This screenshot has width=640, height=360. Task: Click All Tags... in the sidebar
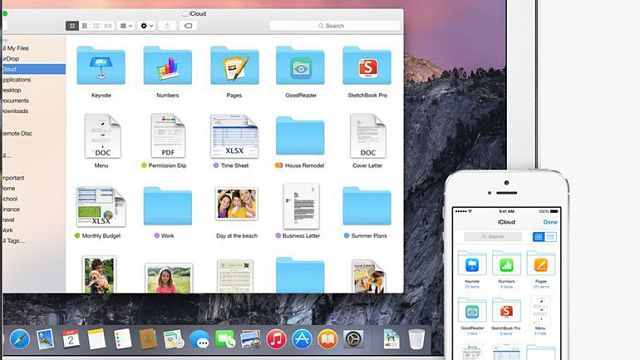[14, 241]
